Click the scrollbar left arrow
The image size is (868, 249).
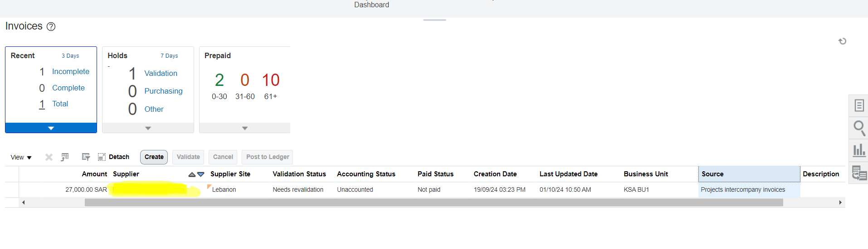(x=23, y=202)
